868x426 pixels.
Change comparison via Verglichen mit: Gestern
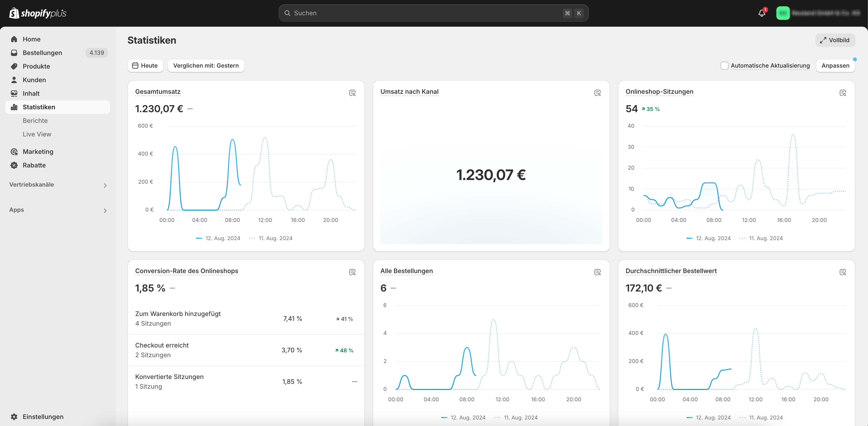coord(206,65)
